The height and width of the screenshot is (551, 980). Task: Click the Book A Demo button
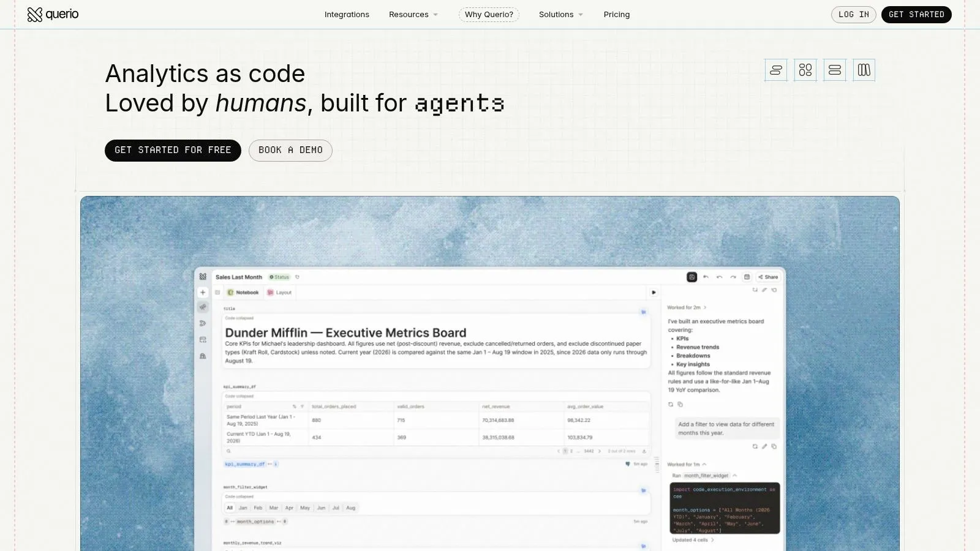(x=290, y=151)
